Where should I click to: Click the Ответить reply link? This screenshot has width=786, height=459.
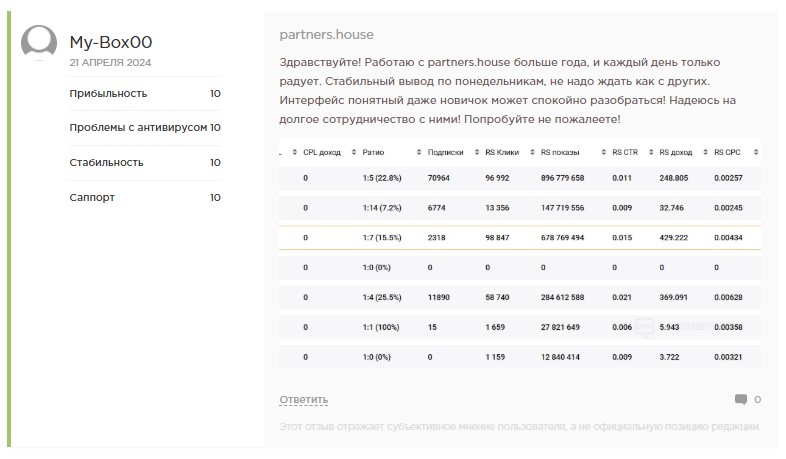(304, 400)
